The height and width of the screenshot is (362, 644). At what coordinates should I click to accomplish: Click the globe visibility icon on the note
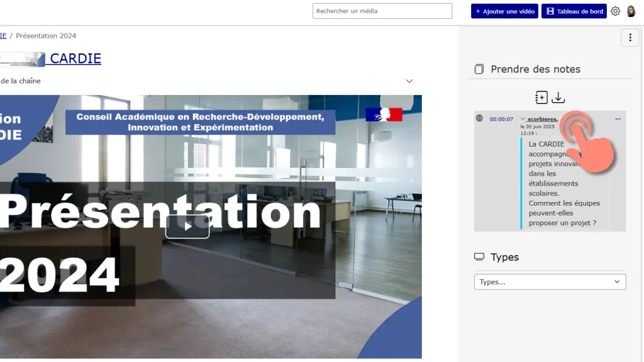click(x=479, y=118)
